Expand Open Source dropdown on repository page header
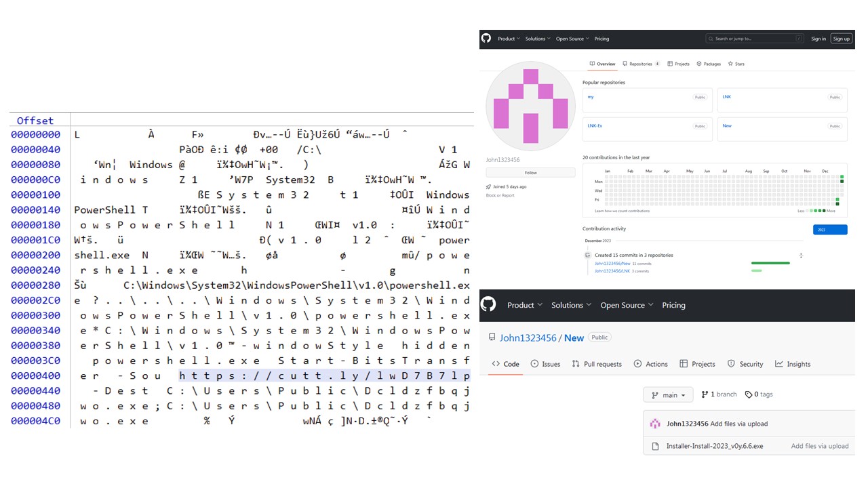This screenshot has width=868, height=488. [627, 305]
